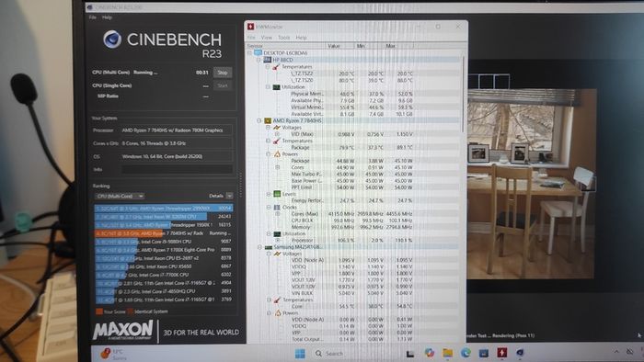Select the Physical Memory utilization row

[x=353, y=94]
